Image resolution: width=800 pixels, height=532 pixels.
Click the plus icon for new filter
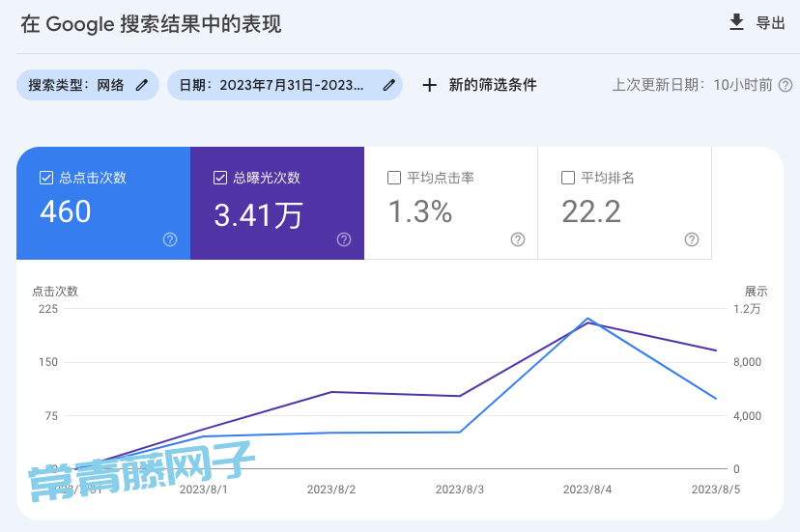pyautogui.click(x=430, y=85)
